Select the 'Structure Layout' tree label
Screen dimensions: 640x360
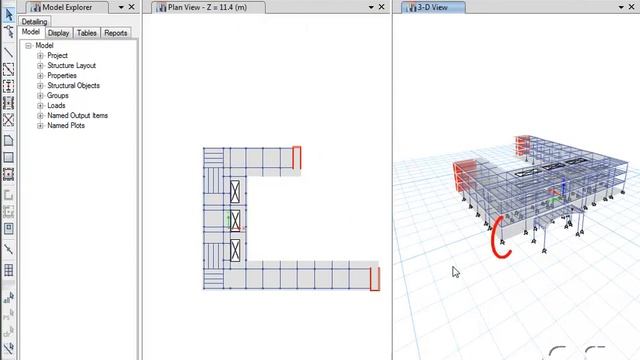[71, 66]
